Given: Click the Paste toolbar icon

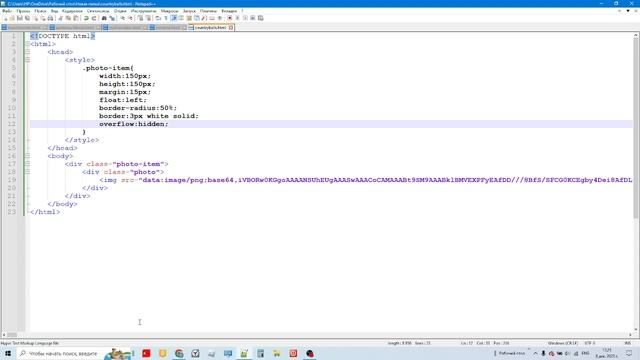Looking at the screenshot, I should pyautogui.click(x=76, y=18).
